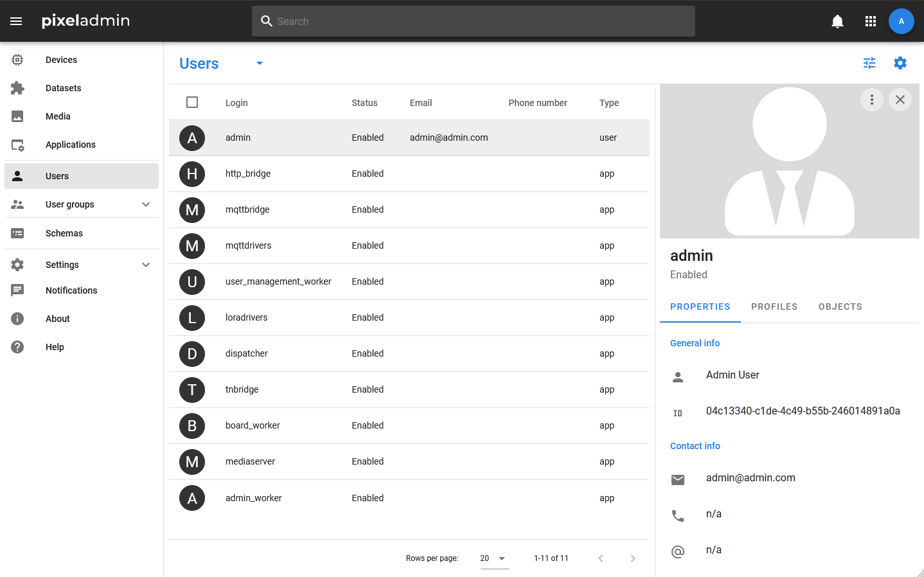This screenshot has height=577, width=924.
Task: Click into the Search field
Action: pos(474,21)
